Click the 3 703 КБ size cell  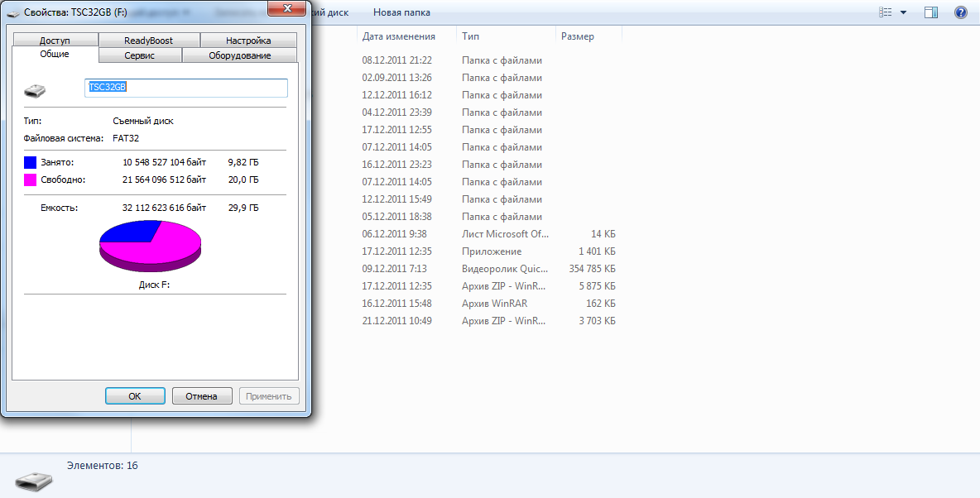[597, 321]
